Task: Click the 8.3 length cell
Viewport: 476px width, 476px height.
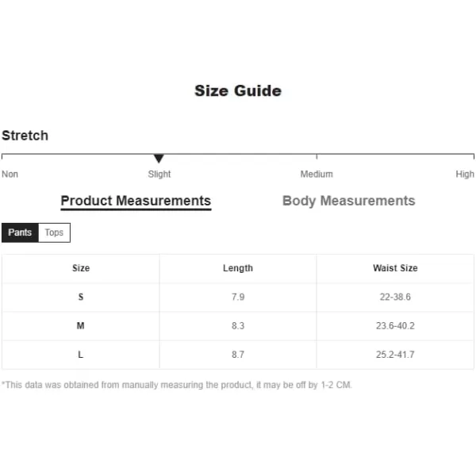Action: [238, 326]
